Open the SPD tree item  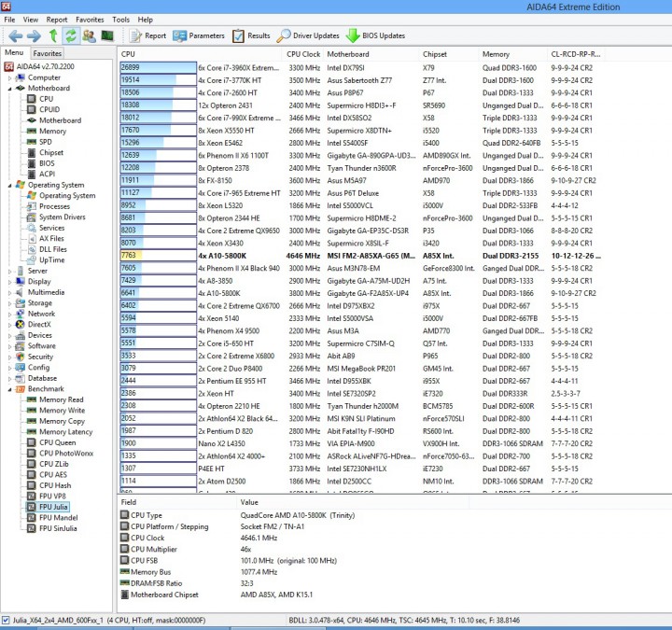pos(39,142)
